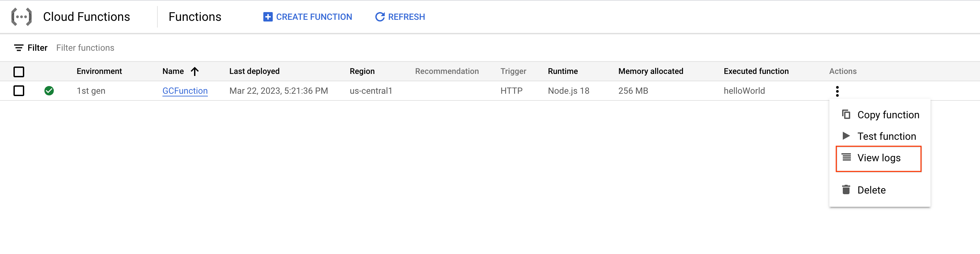The height and width of the screenshot is (254, 980).
Task: Select the checkbox for the GCFunction row
Action: tap(18, 90)
